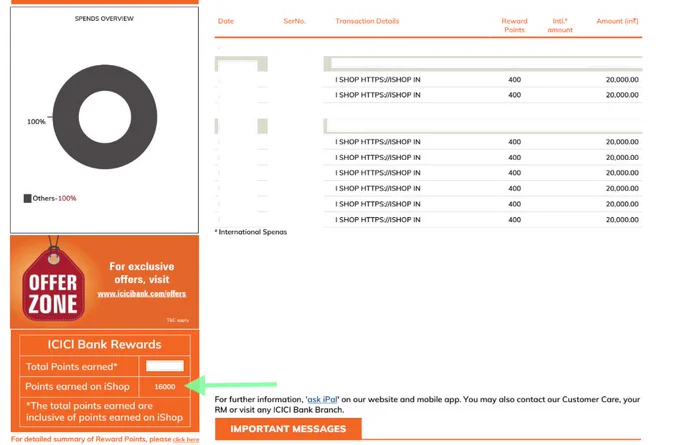Select the donut chart in Spends Overview
Screen dimensions: 680x445
pos(105,117)
